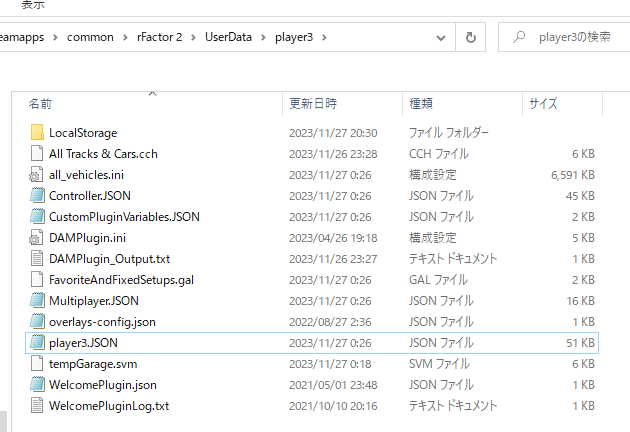This screenshot has height=432, width=630.
Task: Go to the rFactor 2 breadcrumb folder
Action: (x=160, y=37)
